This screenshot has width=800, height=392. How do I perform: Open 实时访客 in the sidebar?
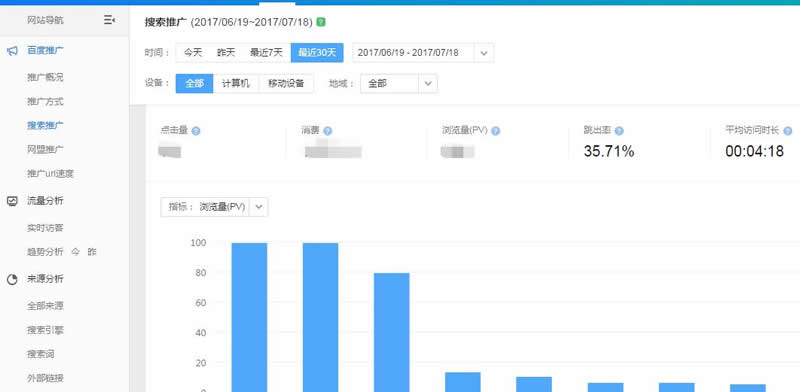(x=45, y=228)
